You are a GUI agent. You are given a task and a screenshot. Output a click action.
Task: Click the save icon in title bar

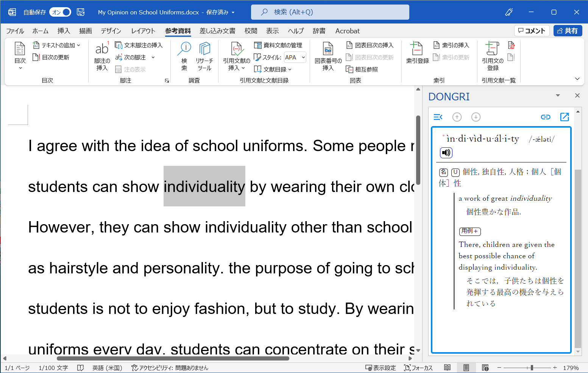click(x=81, y=12)
